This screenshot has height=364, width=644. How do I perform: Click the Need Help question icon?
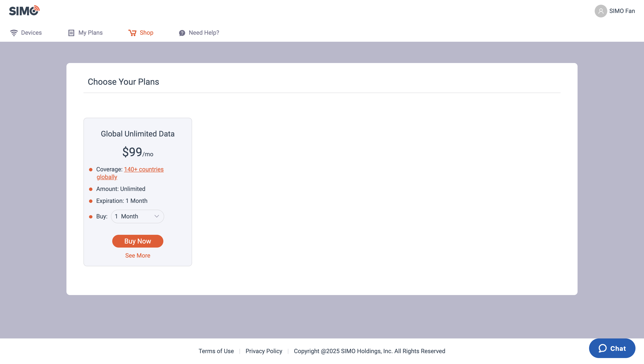point(182,33)
